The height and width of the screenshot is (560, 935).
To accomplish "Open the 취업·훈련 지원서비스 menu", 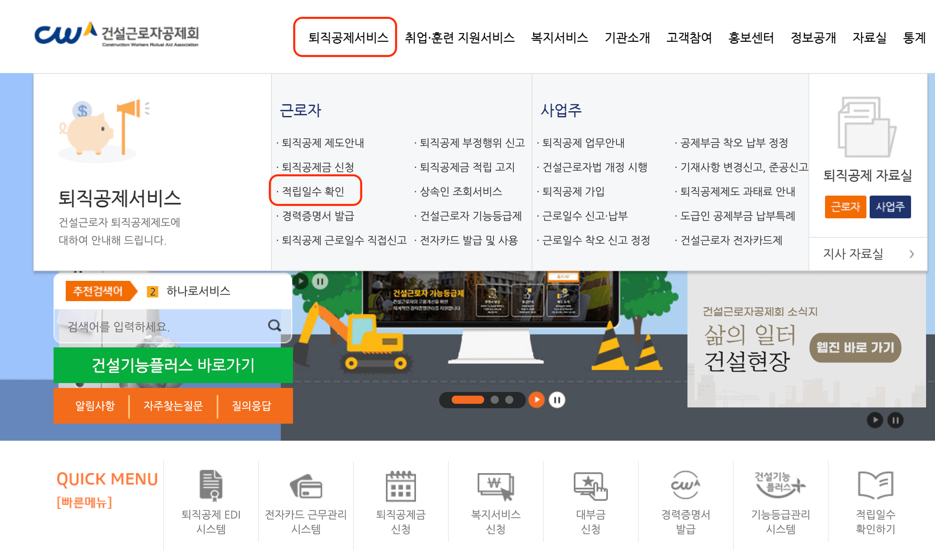I will point(459,38).
